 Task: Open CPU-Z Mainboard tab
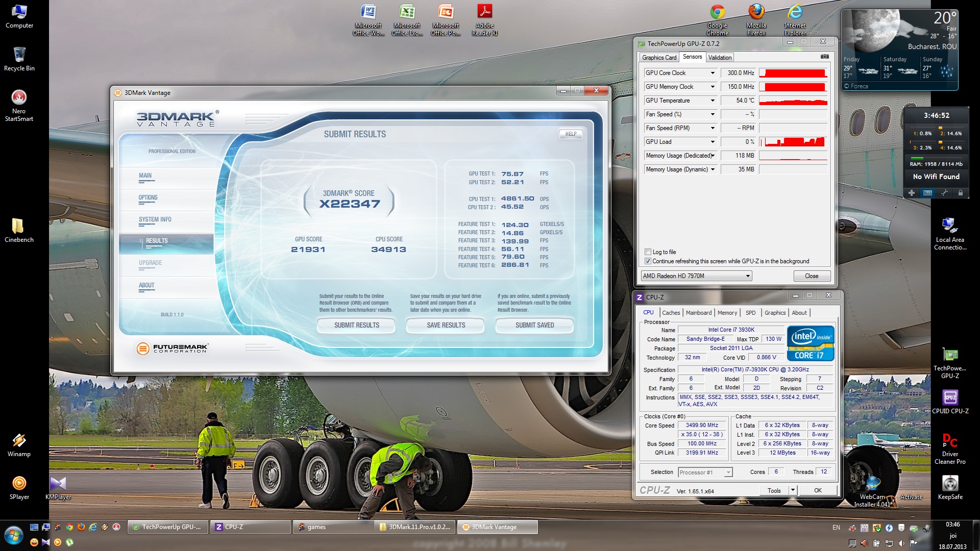[698, 313]
